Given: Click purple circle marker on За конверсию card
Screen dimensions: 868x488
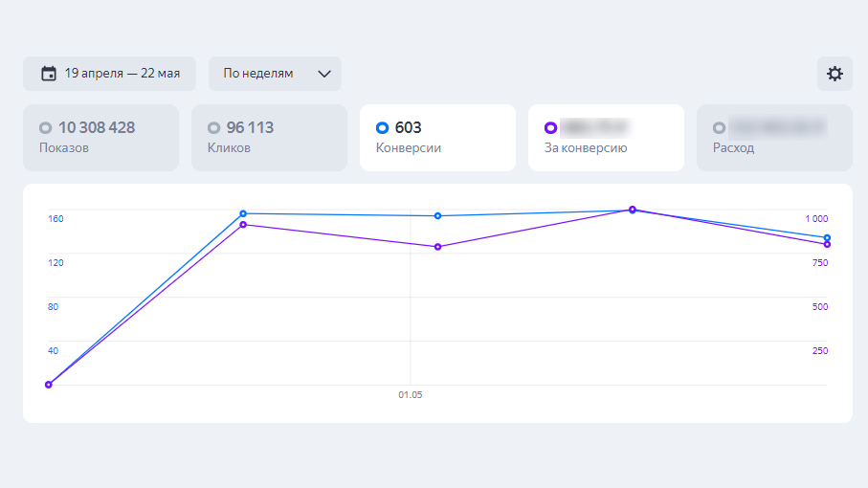Looking at the screenshot, I should click(550, 127).
